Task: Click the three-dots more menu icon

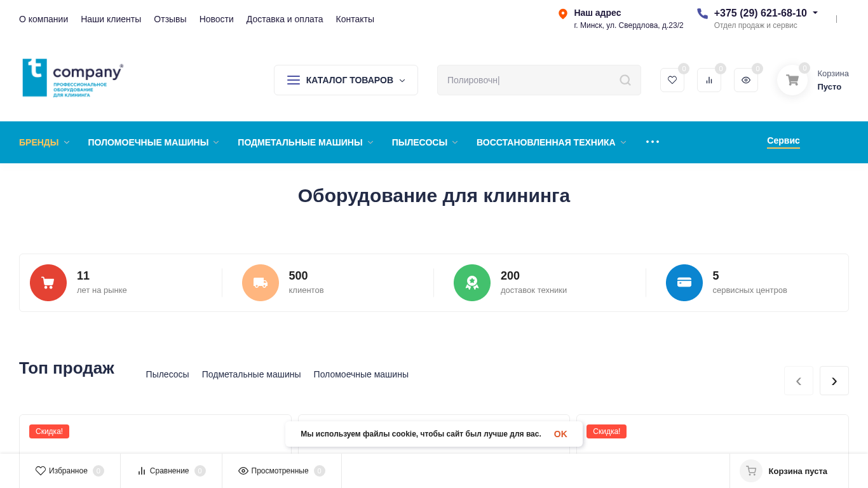Action: pos(653,142)
